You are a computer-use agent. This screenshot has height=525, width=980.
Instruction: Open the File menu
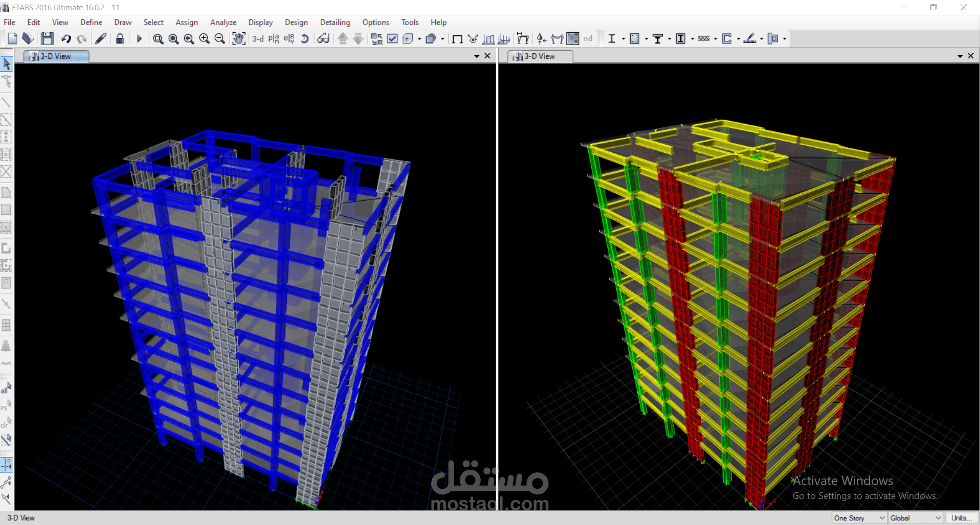point(10,22)
